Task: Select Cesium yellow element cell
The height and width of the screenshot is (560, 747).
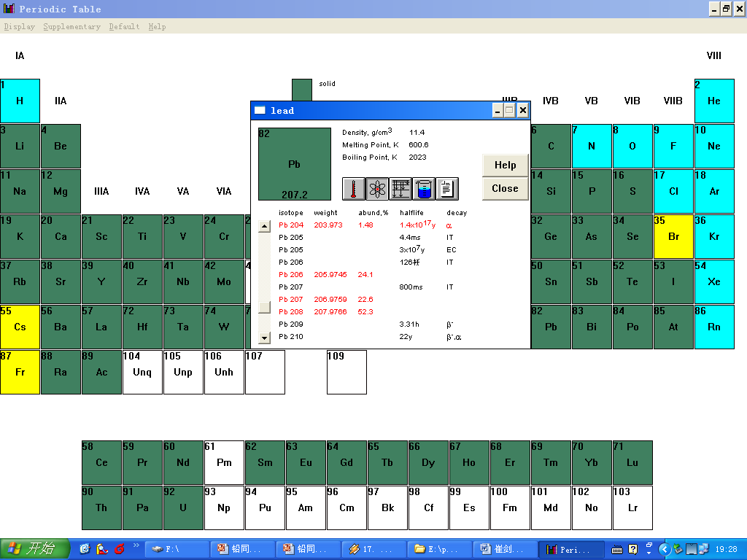Action: (x=20, y=327)
